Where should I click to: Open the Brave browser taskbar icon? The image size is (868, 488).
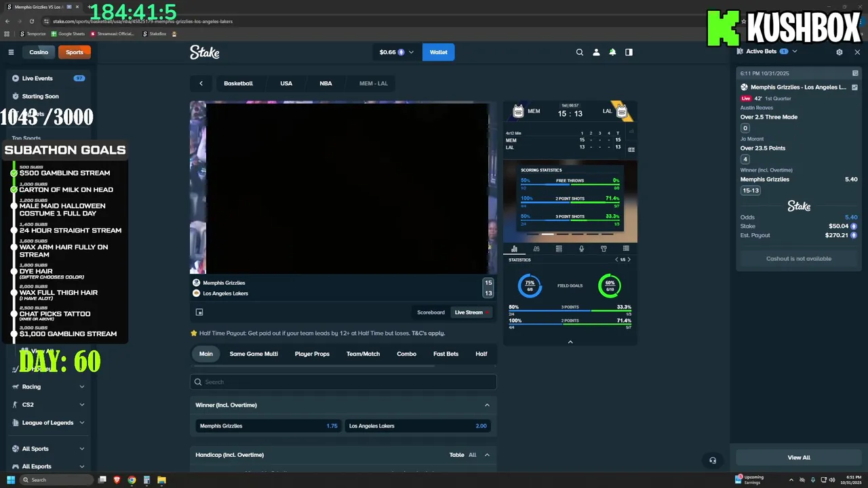tap(117, 480)
